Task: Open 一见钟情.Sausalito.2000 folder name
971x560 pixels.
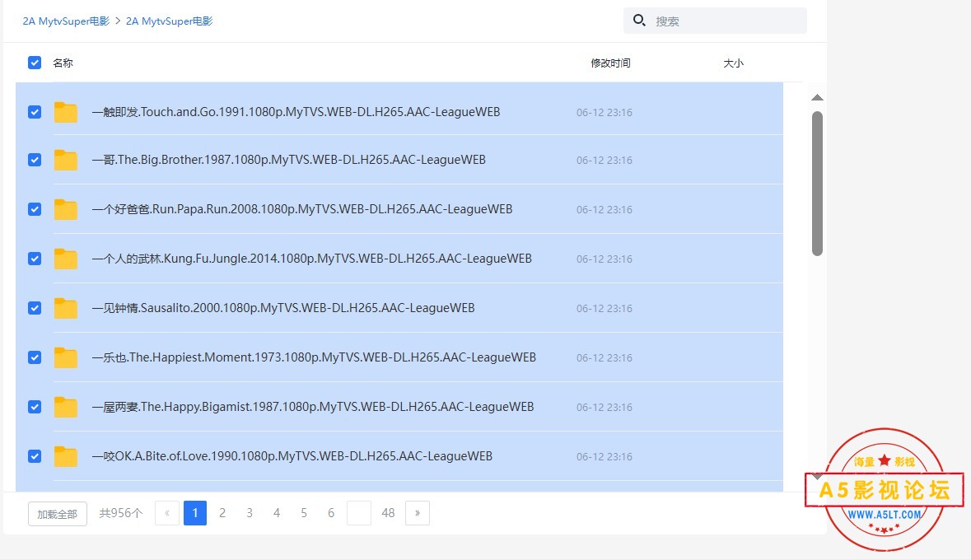Action: click(x=283, y=308)
